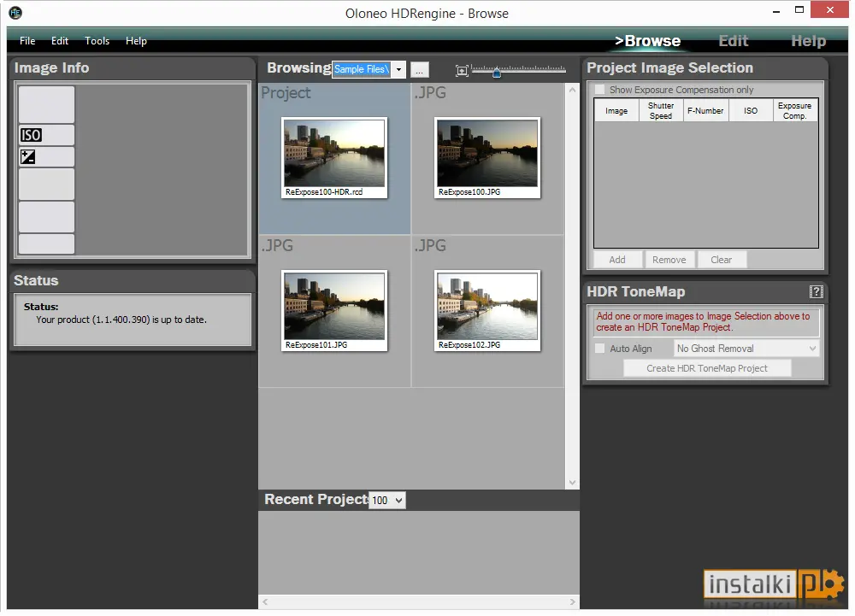Open the Sample Files folder dropdown

click(398, 70)
